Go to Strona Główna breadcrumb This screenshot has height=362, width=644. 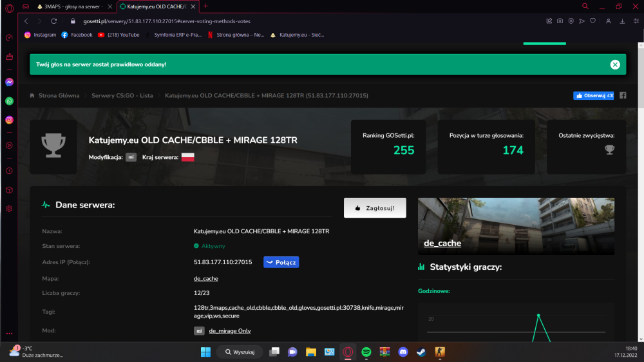59,95
